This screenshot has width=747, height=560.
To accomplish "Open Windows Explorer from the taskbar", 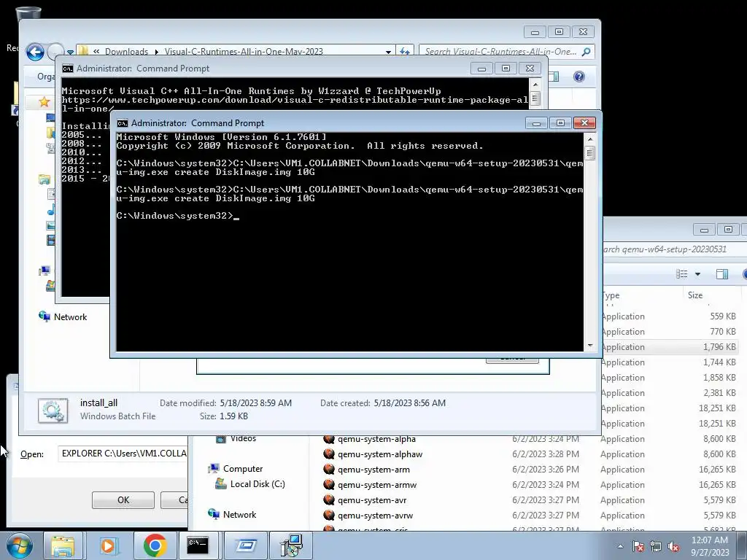I will tap(63, 545).
